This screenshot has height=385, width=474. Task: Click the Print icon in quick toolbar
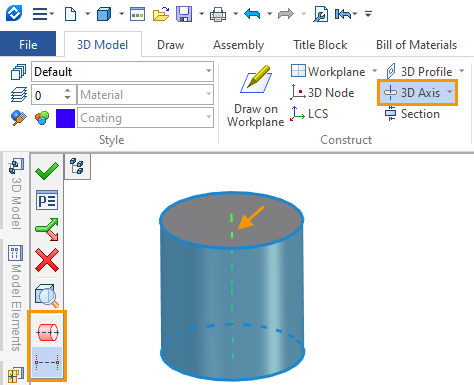218,15
